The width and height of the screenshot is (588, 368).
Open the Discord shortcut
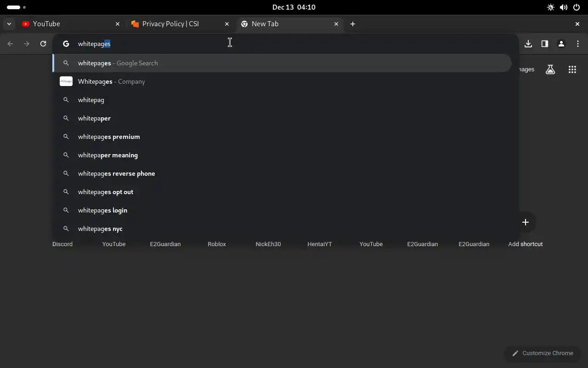click(x=62, y=244)
